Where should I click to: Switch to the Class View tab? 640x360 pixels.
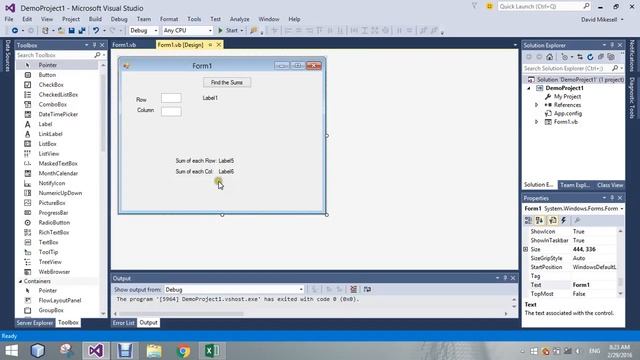(x=610, y=185)
